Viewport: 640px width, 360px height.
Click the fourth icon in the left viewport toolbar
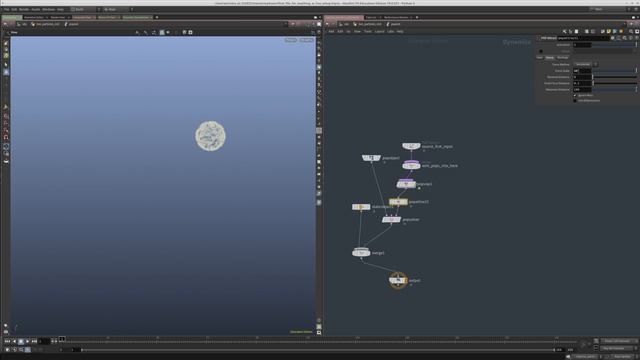point(6,64)
